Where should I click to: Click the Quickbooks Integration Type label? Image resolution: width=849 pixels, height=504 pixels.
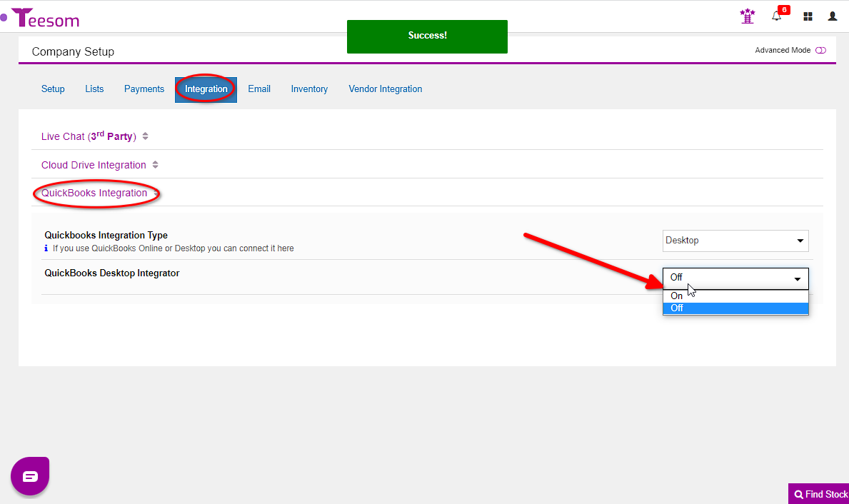[106, 236]
